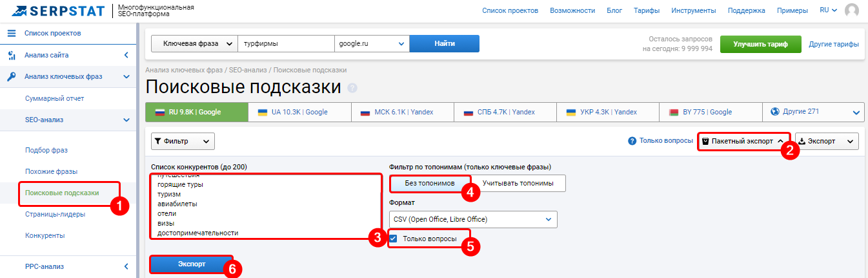This screenshot has height=278, width=868.
Task: Switch to the BY 775 Google tab
Action: (x=711, y=112)
